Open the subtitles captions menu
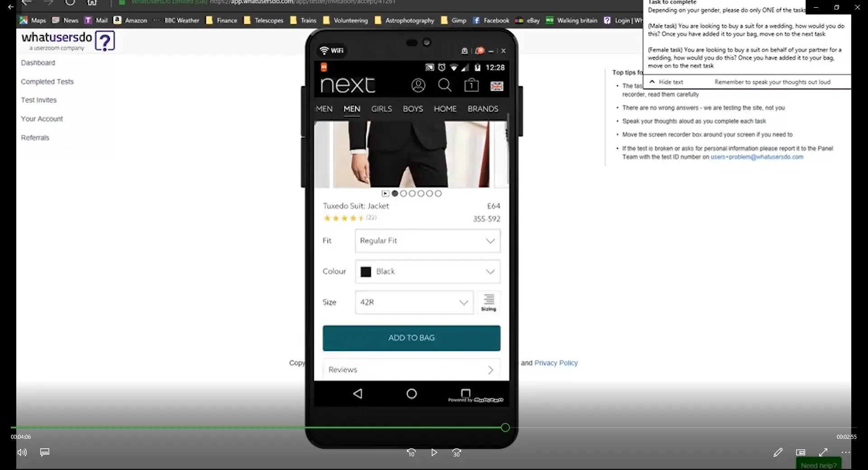Screen dimensions: 868x470 point(45,452)
